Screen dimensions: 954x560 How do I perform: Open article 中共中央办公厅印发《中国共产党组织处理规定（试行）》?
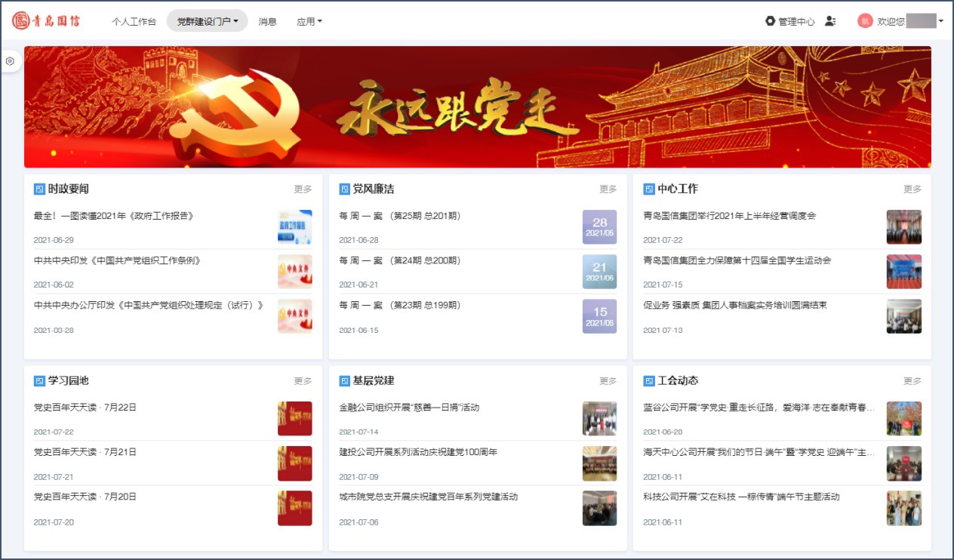[149, 305]
